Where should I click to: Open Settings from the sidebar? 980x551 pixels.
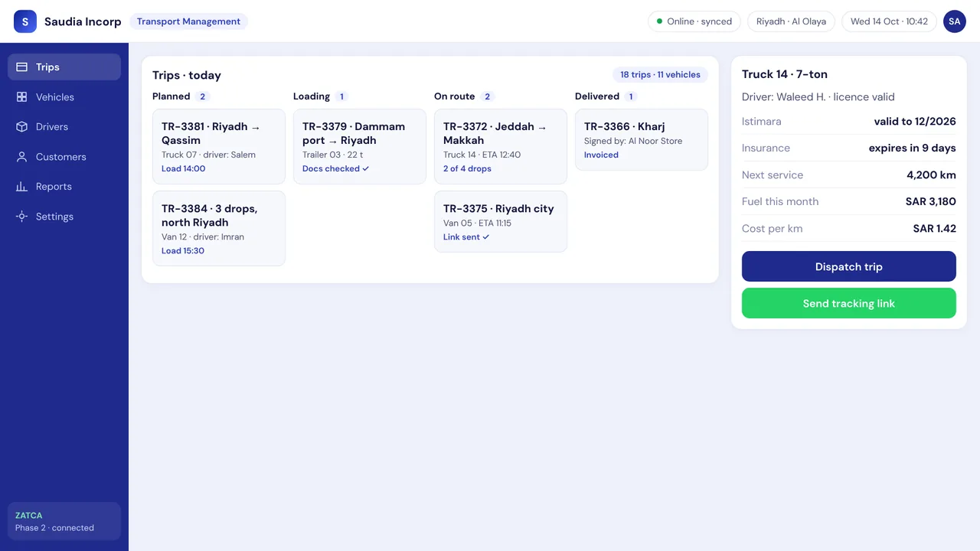[64, 217]
